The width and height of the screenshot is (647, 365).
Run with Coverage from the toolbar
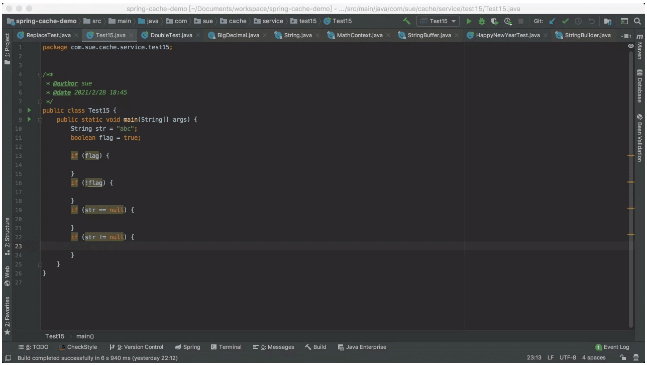(494, 21)
